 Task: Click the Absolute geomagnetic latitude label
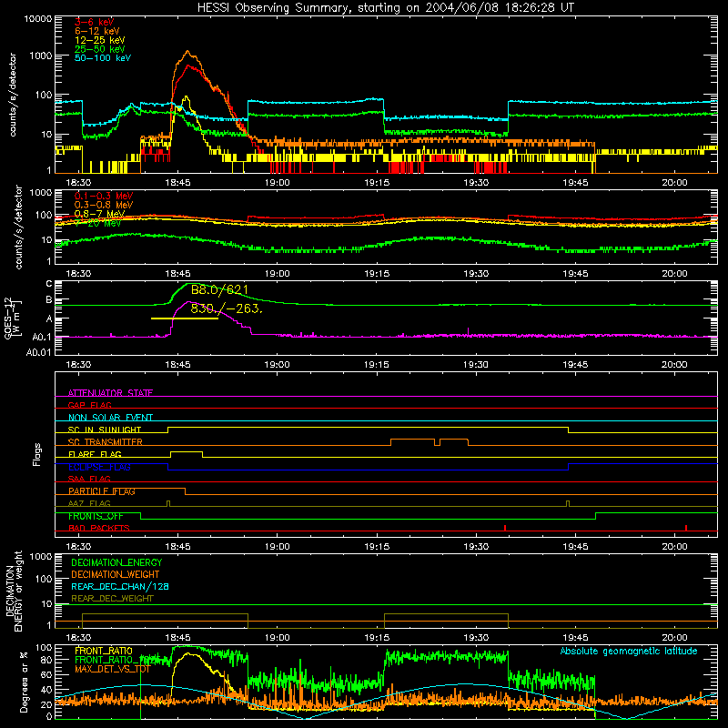click(x=629, y=652)
